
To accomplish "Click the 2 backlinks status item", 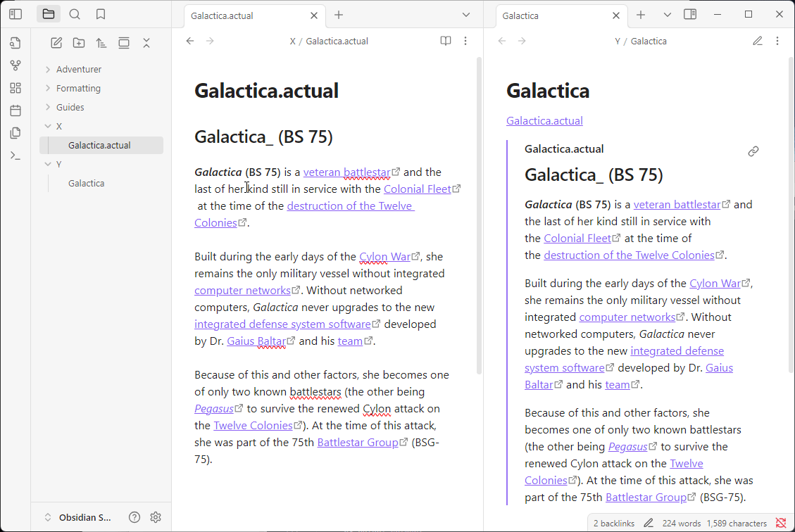I will point(613,523).
